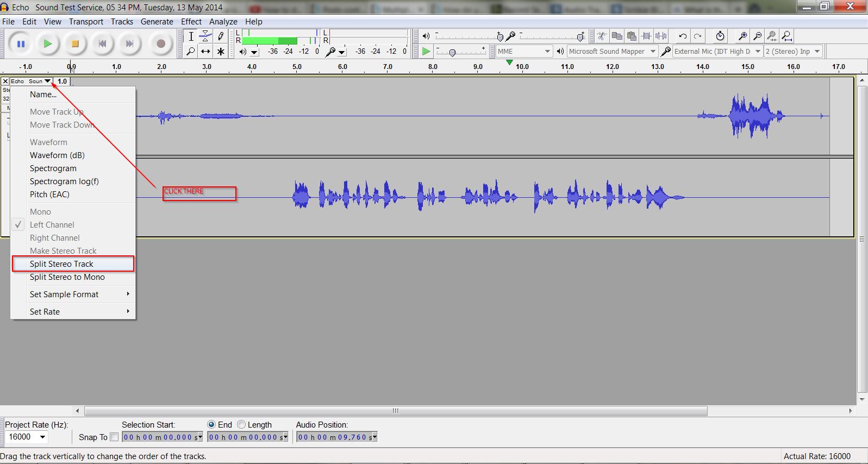Click the Cut scissors icon

pyautogui.click(x=602, y=36)
